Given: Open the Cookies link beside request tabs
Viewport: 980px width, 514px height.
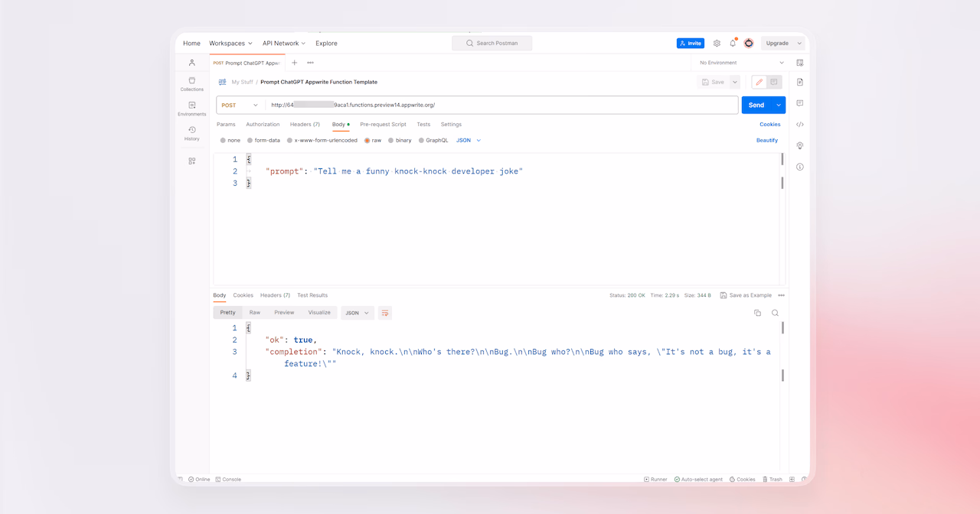Looking at the screenshot, I should [x=770, y=124].
